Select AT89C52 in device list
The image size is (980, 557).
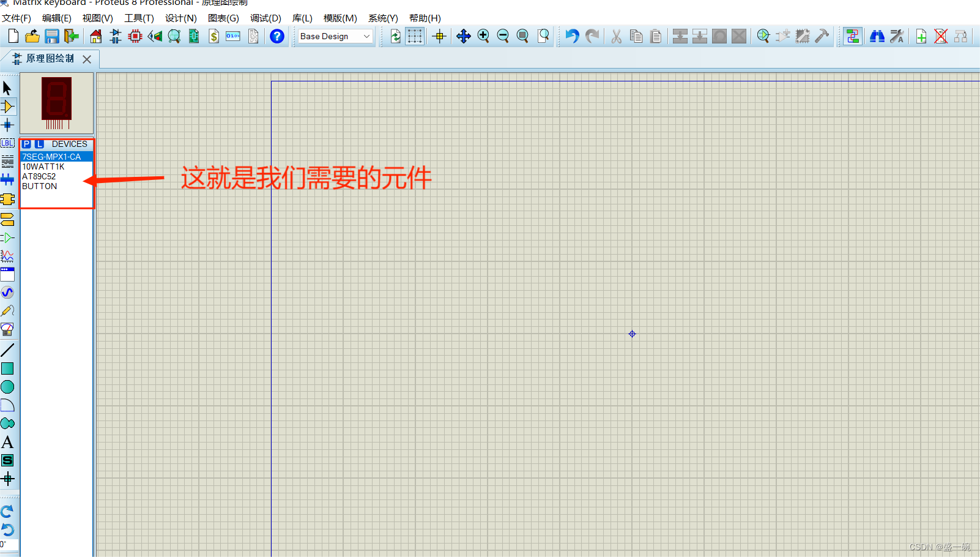(x=56, y=176)
